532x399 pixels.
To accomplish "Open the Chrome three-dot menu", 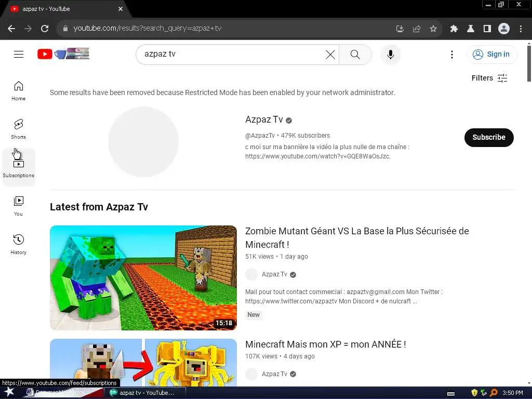I will click(x=521, y=29).
